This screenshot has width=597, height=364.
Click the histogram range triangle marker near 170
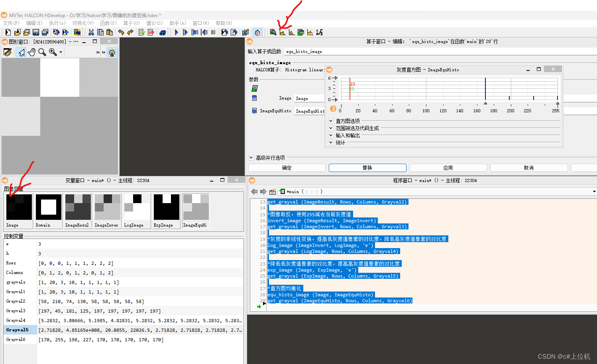(485, 104)
